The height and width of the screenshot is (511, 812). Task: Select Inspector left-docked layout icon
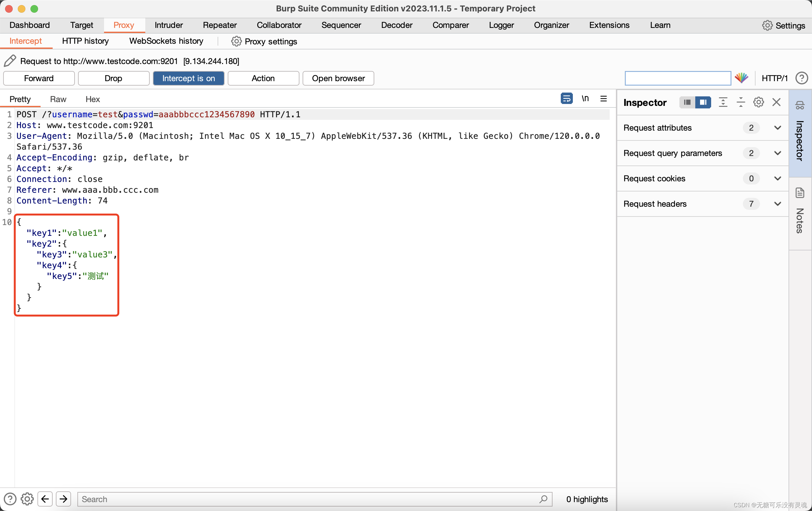pos(687,102)
